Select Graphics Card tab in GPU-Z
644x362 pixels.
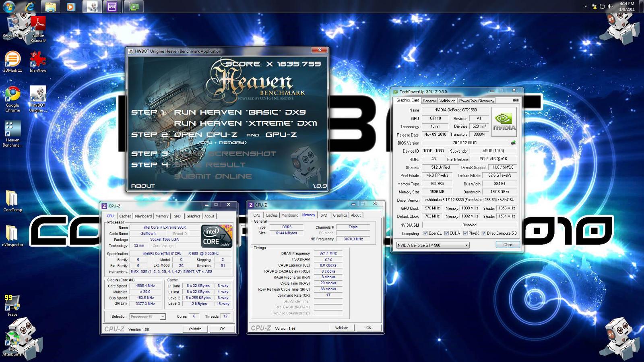pyautogui.click(x=407, y=100)
